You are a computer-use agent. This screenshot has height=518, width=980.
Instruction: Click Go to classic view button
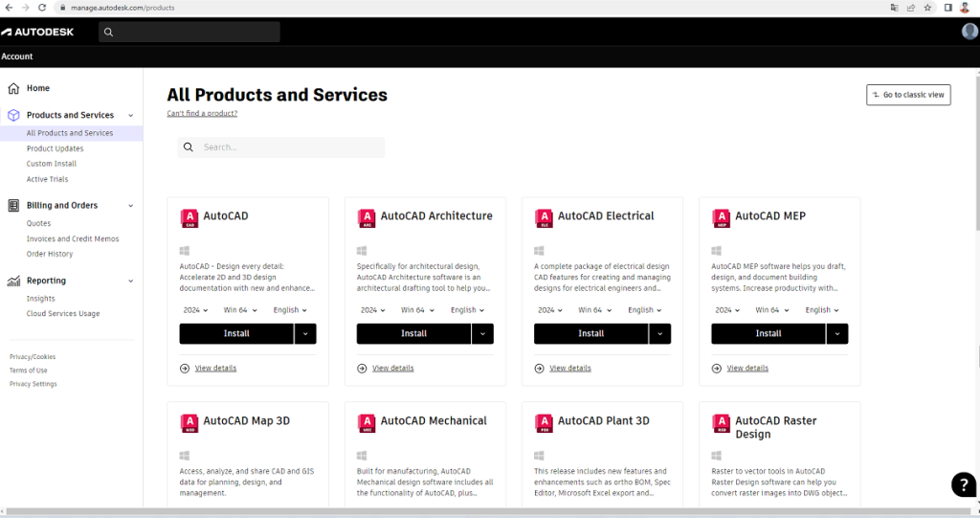[x=907, y=95]
